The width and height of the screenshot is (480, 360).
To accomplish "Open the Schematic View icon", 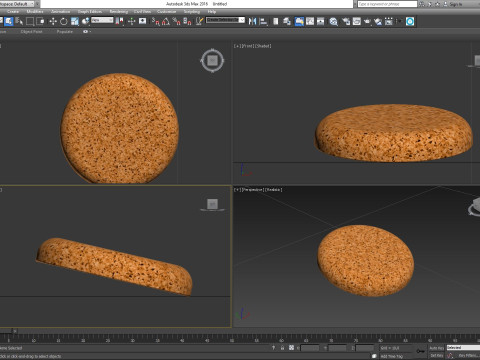I will point(321,22).
